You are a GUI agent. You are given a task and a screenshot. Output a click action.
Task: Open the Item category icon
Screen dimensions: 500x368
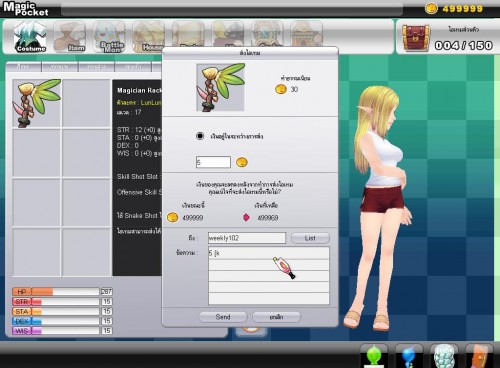tap(70, 37)
